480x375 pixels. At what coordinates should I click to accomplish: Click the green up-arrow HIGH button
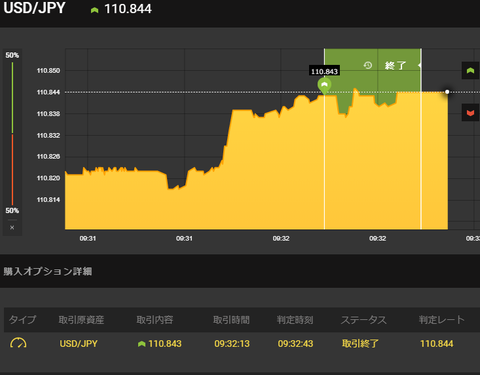(470, 71)
